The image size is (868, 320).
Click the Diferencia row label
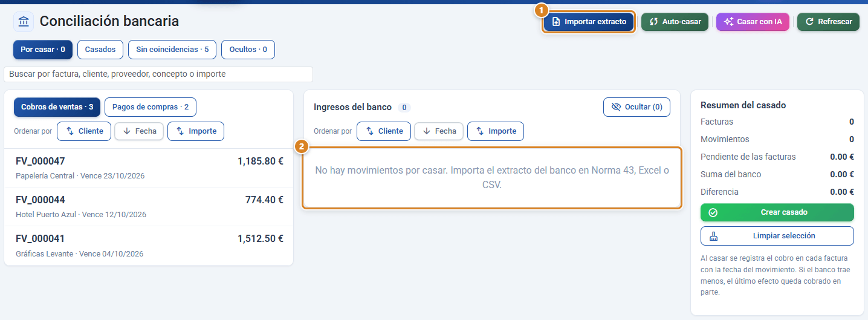pyautogui.click(x=720, y=192)
